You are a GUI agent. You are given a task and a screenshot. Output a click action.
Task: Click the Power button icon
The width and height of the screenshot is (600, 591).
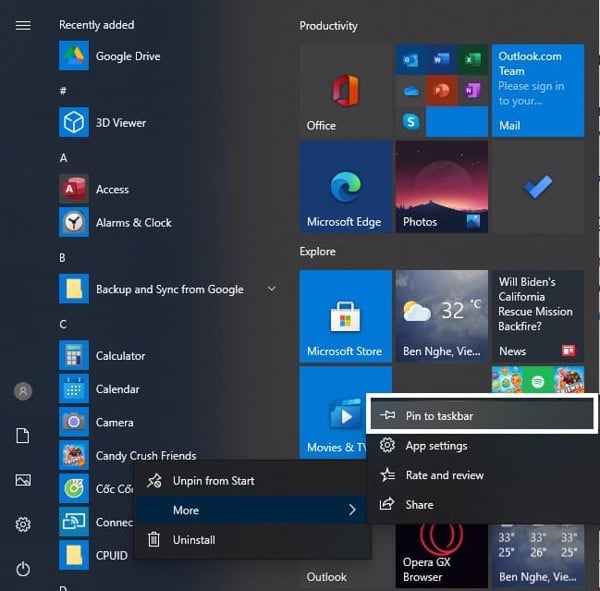(23, 569)
